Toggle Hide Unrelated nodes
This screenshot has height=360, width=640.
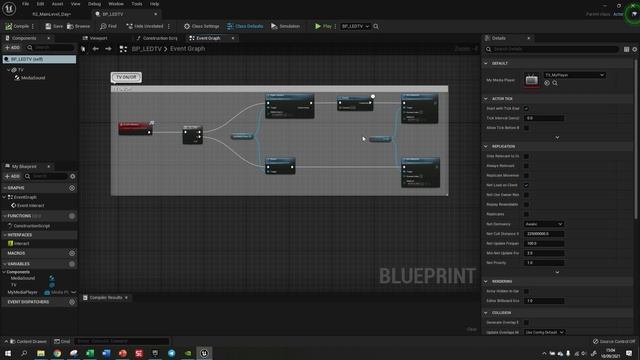click(x=144, y=26)
